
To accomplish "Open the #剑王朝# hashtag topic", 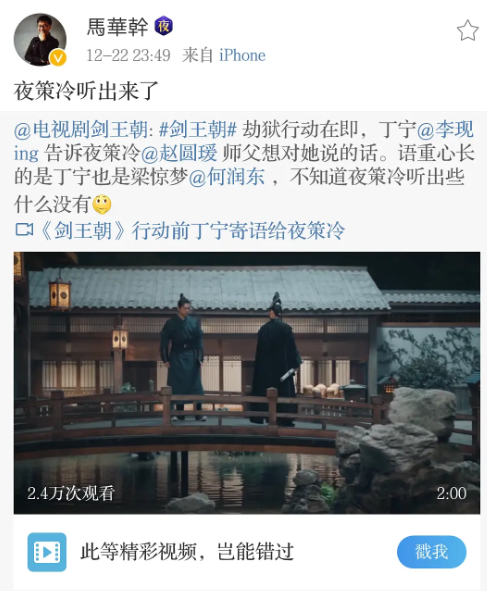I will tap(198, 129).
